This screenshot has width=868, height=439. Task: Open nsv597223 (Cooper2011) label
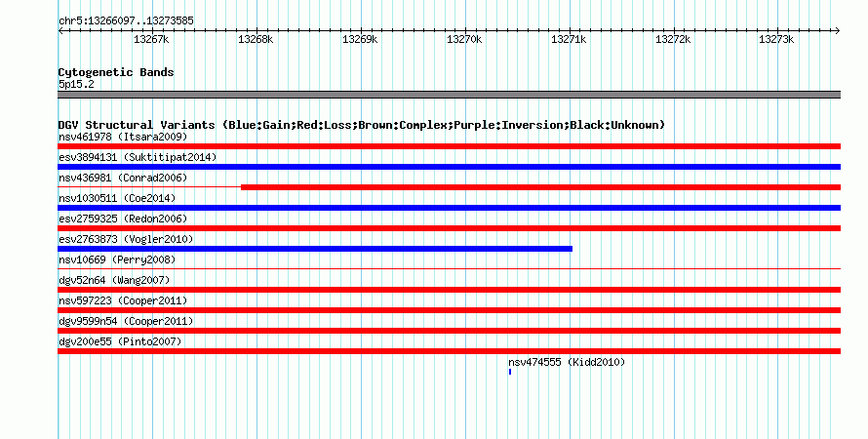[123, 300]
